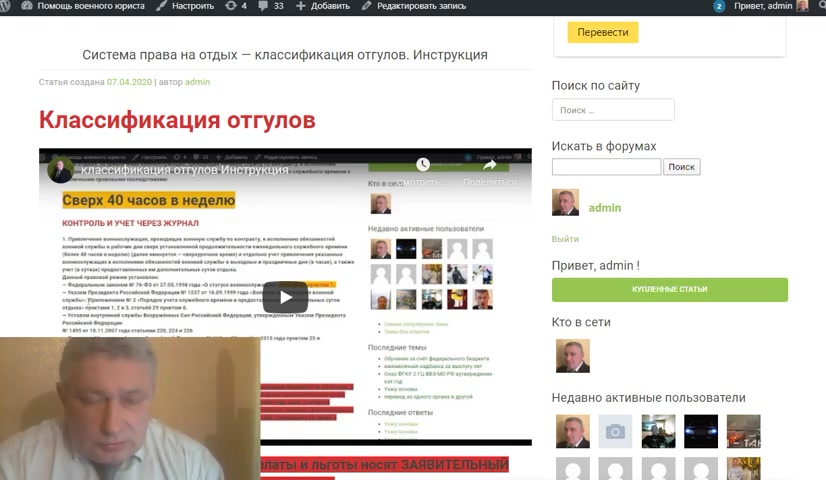The width and height of the screenshot is (826, 480).
Task: Click the admin avatar in the admin bar
Action: tap(802, 6)
